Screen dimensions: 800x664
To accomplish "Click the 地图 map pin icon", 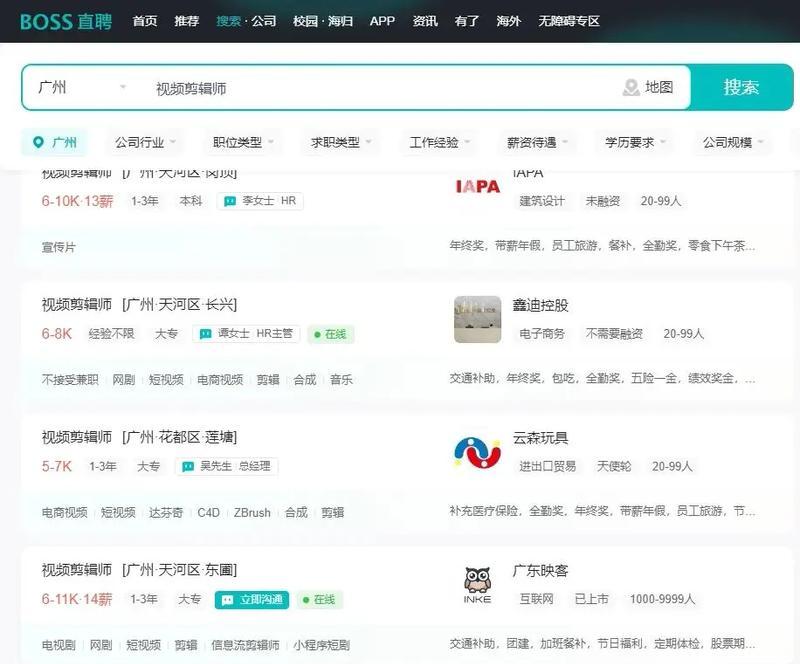I will (631, 87).
